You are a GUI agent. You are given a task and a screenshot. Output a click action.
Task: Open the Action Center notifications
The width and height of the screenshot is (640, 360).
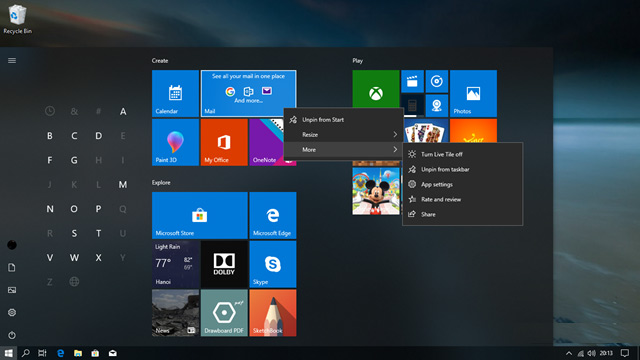[625, 353]
